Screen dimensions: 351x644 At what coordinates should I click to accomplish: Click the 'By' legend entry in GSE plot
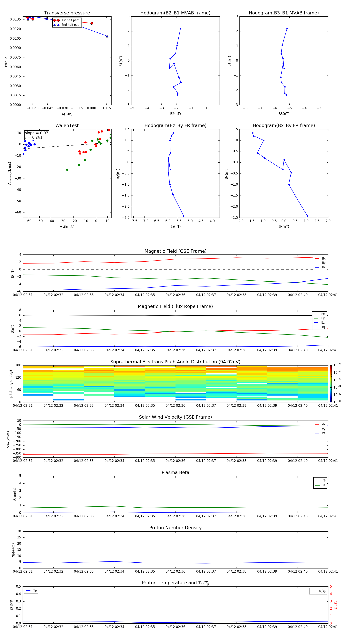[x=320, y=263]
